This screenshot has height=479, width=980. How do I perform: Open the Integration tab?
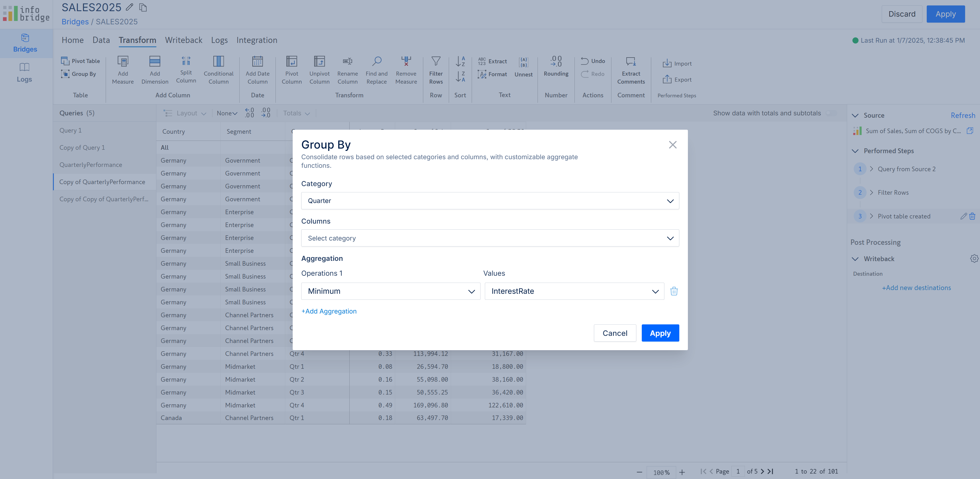coord(257,40)
